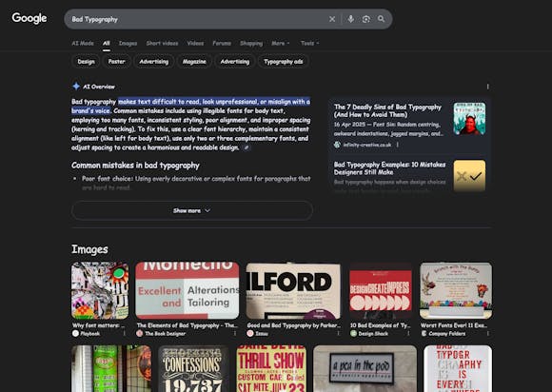Open options for Playbook image result
552x392 pixels.
tap(125, 333)
